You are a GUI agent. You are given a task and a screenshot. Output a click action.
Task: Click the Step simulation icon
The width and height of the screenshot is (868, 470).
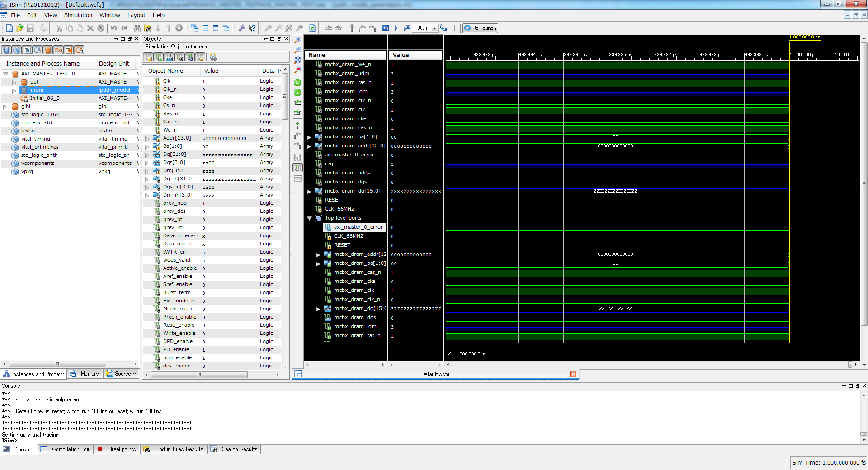pos(444,28)
